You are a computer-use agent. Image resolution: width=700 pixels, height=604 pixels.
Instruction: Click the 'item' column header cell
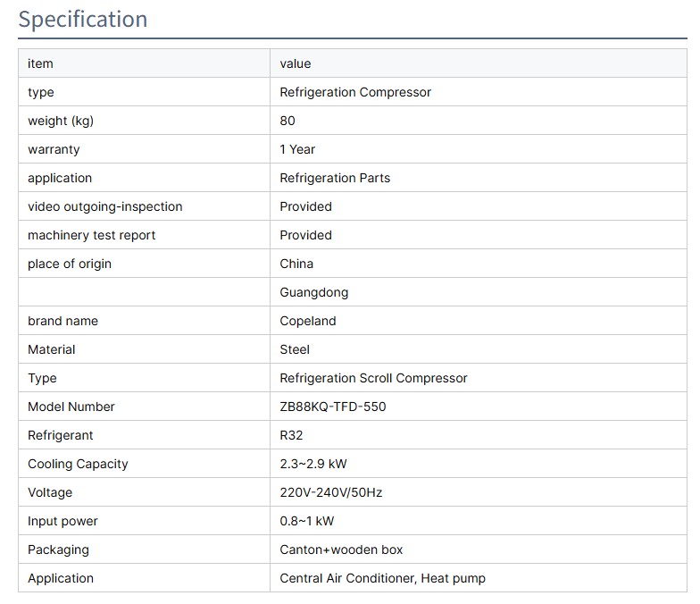click(40, 63)
